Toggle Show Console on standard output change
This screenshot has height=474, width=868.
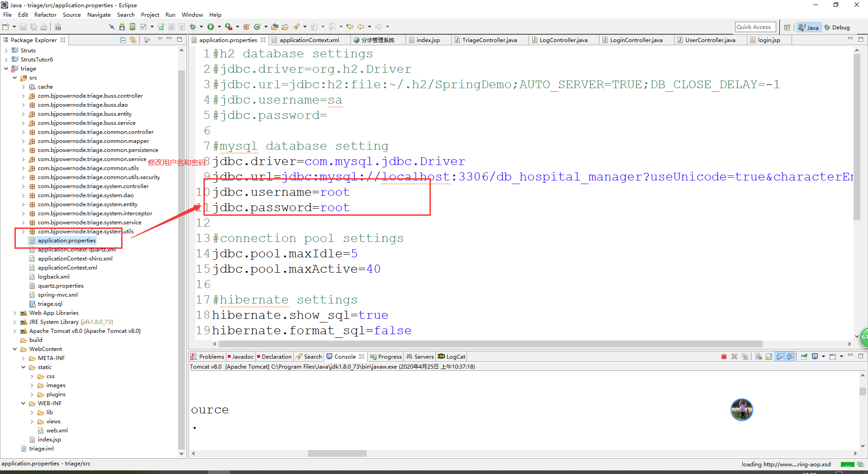click(780, 356)
